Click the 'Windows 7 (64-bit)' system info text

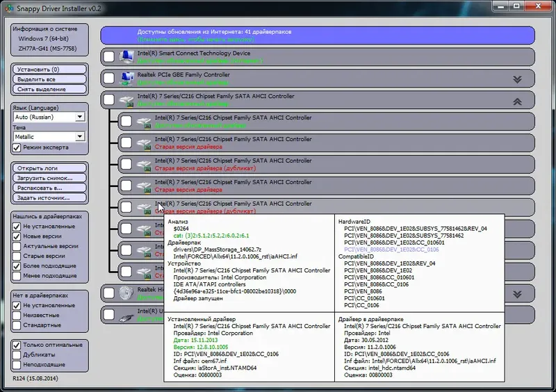44,39
